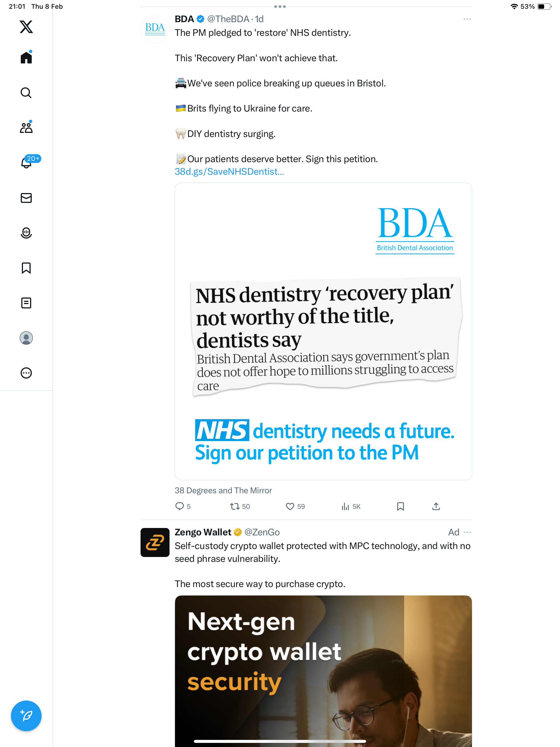Open Messages envelope icon

pos(26,198)
